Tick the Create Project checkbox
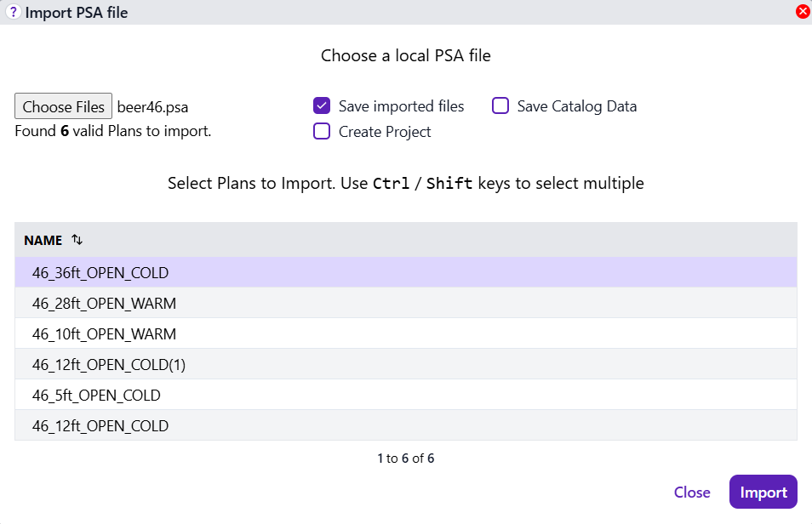Viewport: 812px width, 524px height. tap(322, 132)
